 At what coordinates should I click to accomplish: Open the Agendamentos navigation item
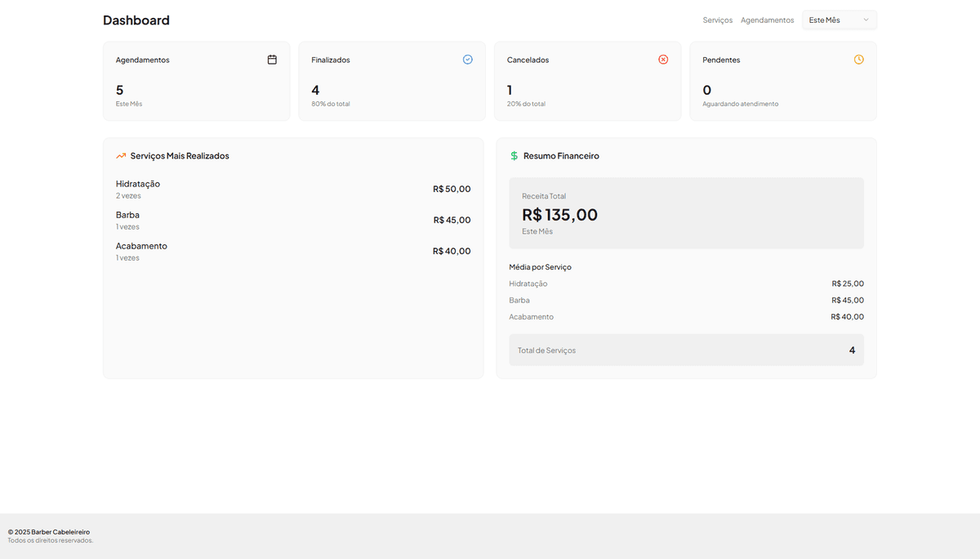coord(767,20)
